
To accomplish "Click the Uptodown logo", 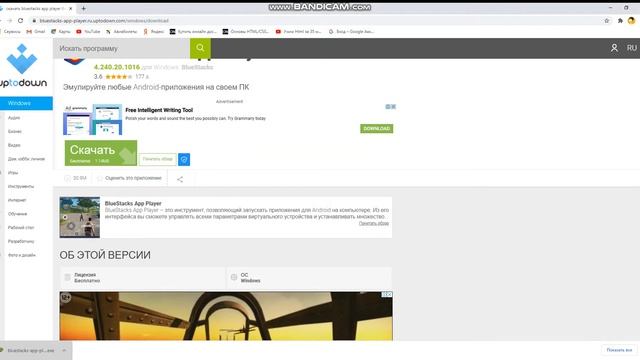I will click(x=23, y=66).
